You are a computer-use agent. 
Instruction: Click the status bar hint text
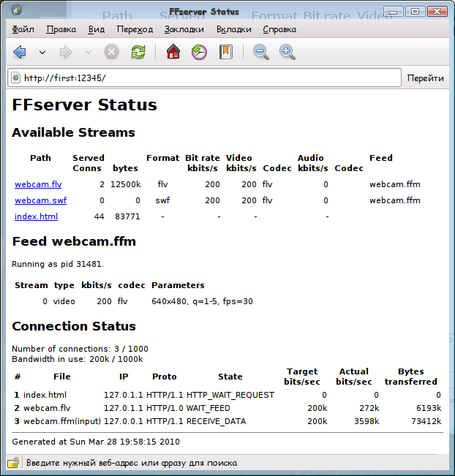pyautogui.click(x=132, y=463)
